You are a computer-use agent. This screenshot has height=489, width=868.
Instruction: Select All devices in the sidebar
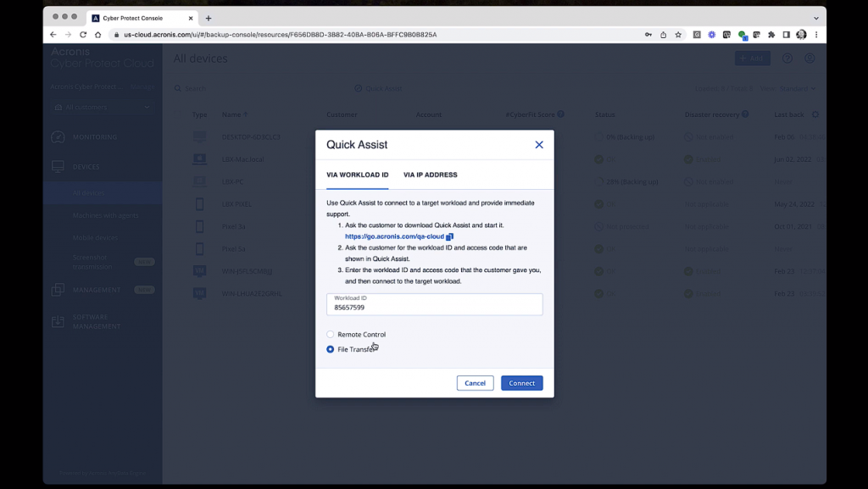pos(103,193)
